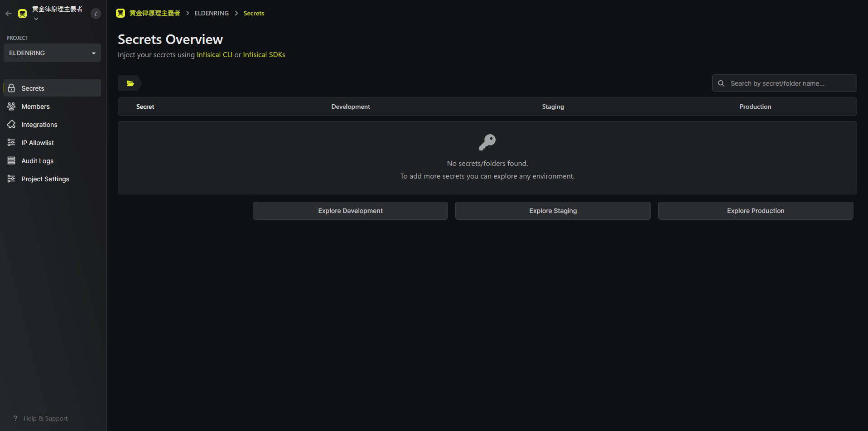Click Secrets breadcrumb item

pyautogui.click(x=254, y=13)
